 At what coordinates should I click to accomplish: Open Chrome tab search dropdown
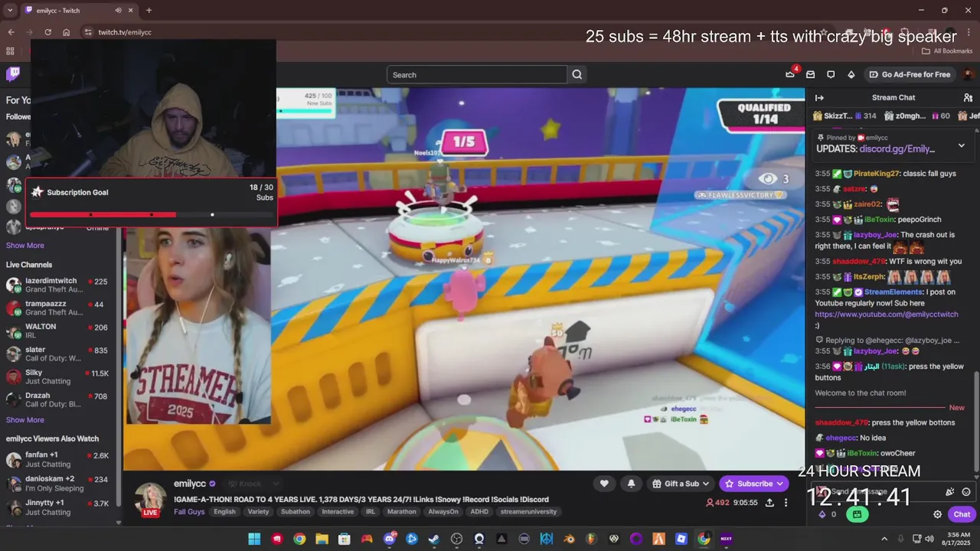10,11
